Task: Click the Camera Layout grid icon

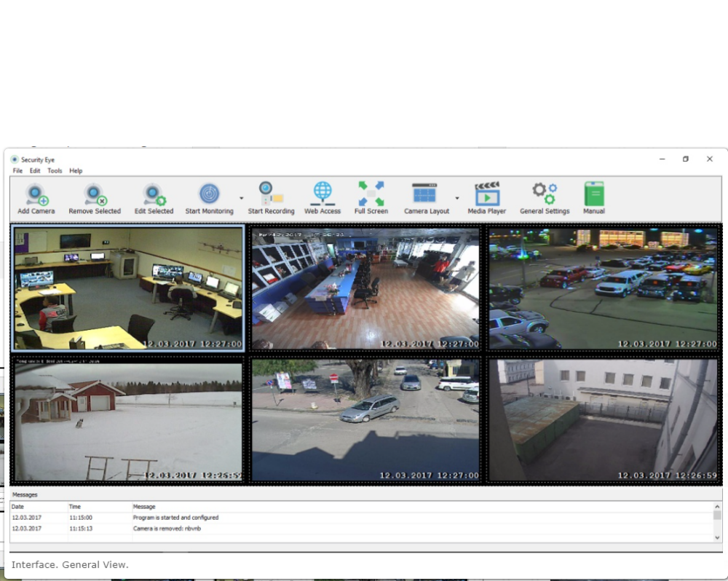Action: click(x=425, y=194)
